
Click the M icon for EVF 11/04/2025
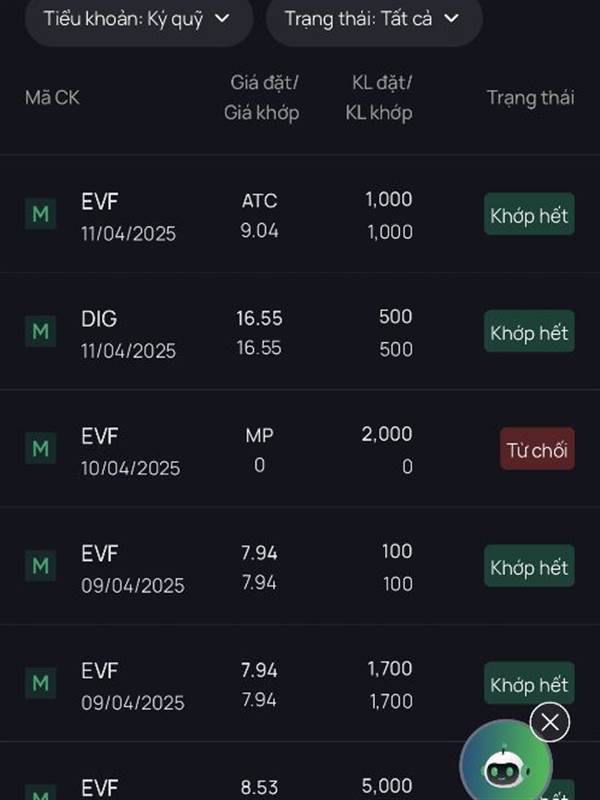pyautogui.click(x=40, y=214)
